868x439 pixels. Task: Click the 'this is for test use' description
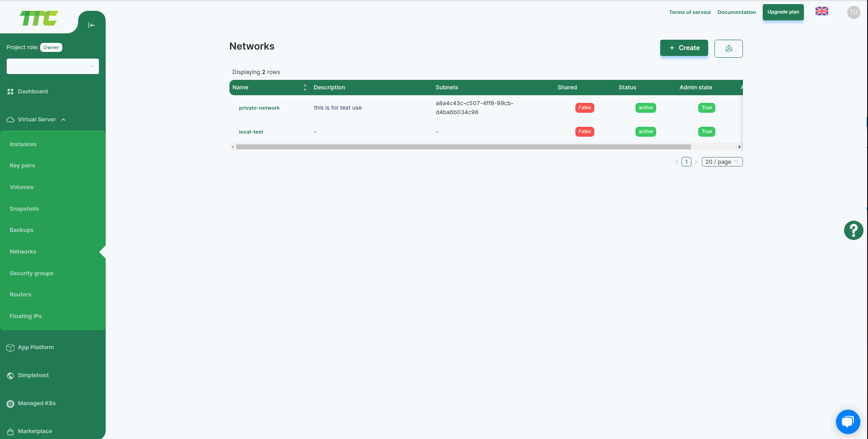point(338,108)
